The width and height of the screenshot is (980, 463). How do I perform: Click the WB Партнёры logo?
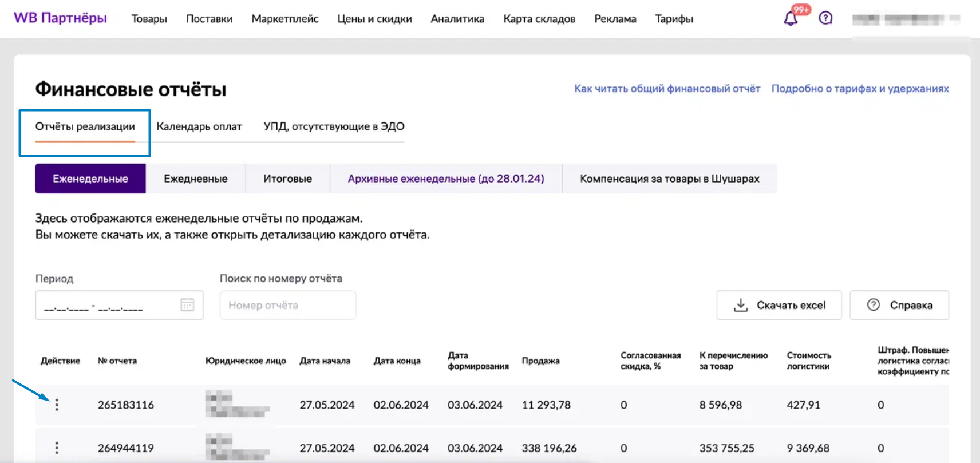tap(60, 18)
